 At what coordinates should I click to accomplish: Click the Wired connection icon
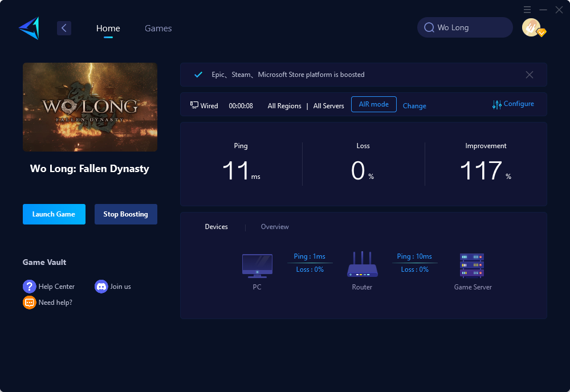coord(194,105)
